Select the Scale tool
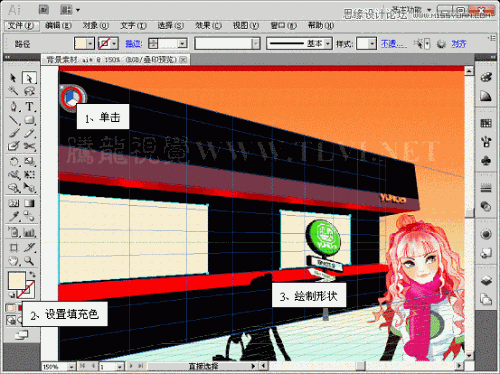Viewport: 500px width, 374px height. tap(29, 162)
